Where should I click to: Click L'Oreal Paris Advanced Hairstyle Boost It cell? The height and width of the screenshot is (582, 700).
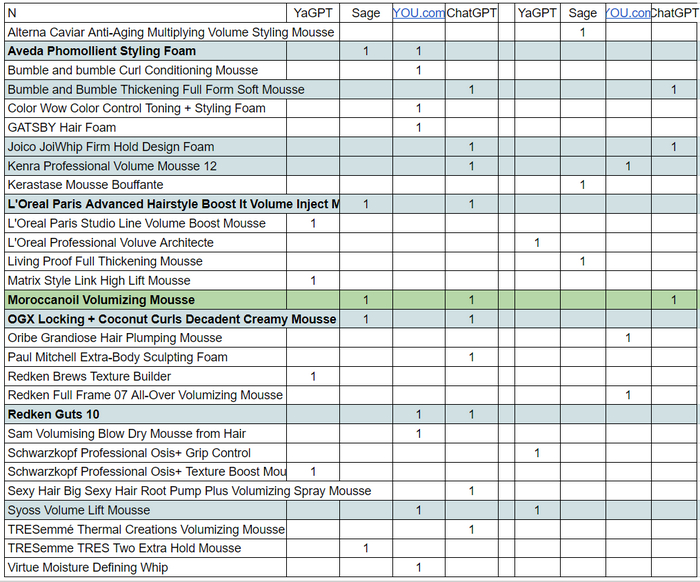[x=172, y=204]
